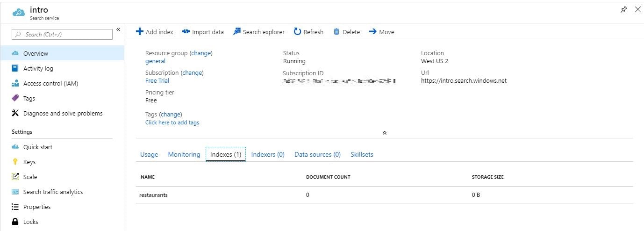Click the STORAGE SIZE column header
This screenshot has width=644, height=231.
tap(488, 177)
